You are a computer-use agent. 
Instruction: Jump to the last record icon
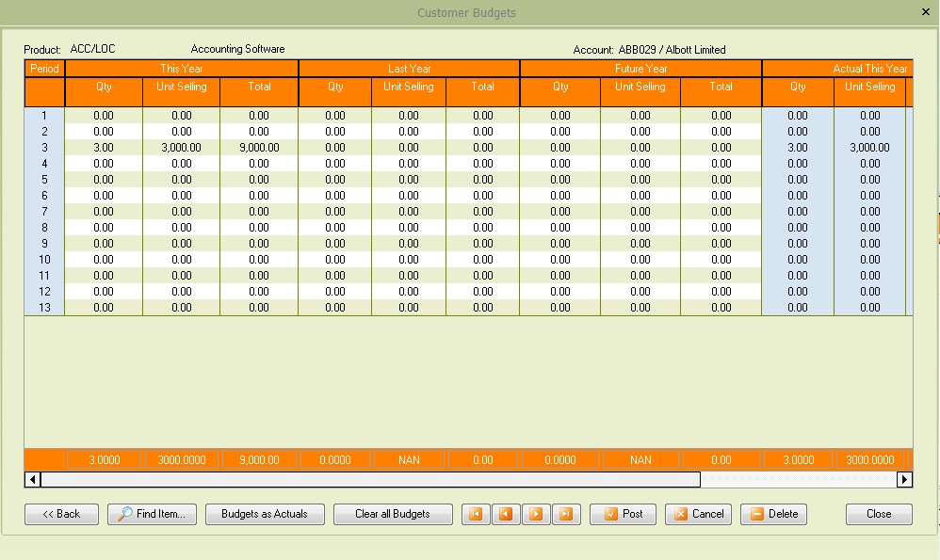[566, 514]
